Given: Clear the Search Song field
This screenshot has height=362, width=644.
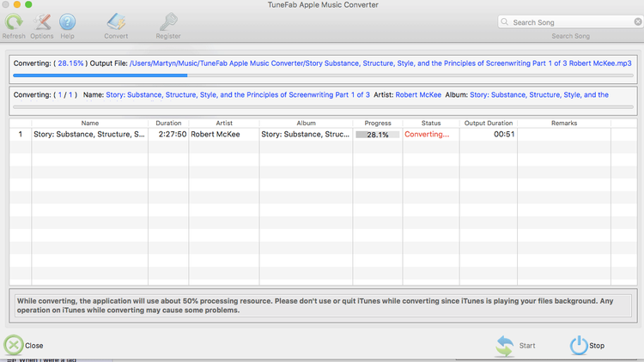Looking at the screenshot, I should click(x=637, y=21).
